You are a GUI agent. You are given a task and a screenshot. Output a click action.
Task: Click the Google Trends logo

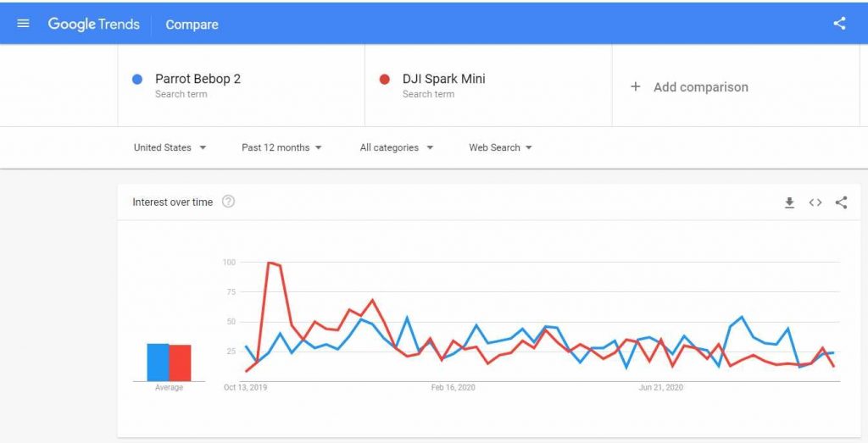point(93,24)
